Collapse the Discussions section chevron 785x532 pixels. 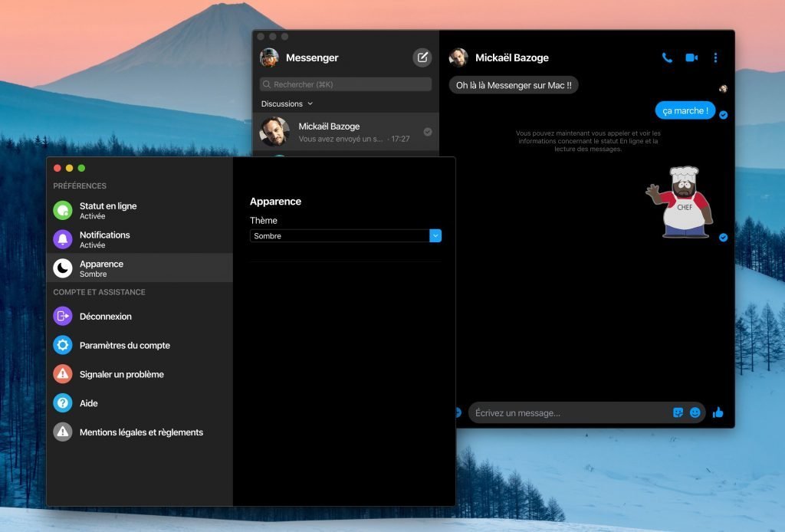pos(311,103)
